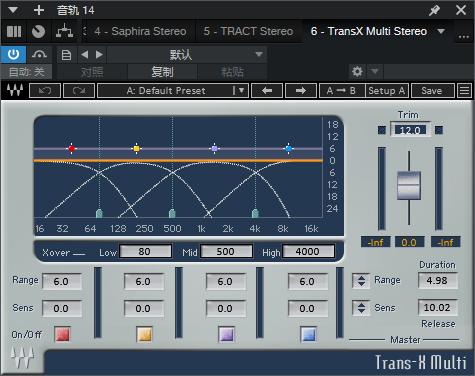This screenshot has height=376, width=475.
Task: Load next Waves preset right arrow
Action: (x=301, y=91)
